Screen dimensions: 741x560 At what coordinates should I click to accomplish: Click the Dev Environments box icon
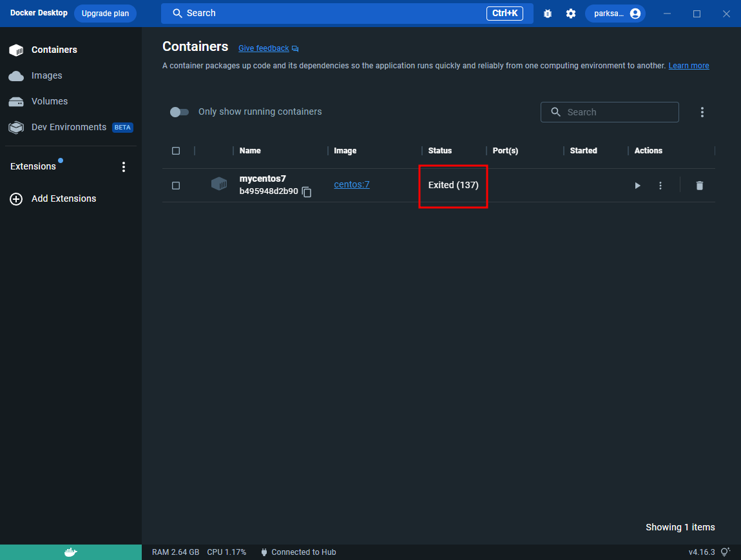pyautogui.click(x=16, y=128)
